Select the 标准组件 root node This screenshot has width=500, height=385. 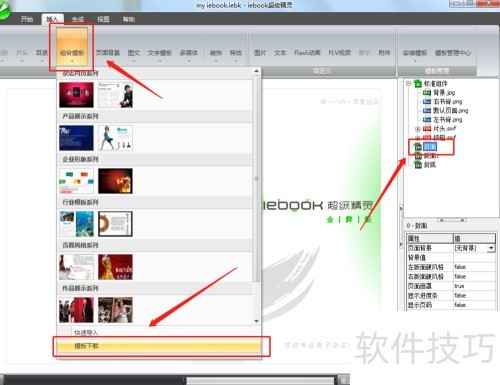(x=436, y=83)
